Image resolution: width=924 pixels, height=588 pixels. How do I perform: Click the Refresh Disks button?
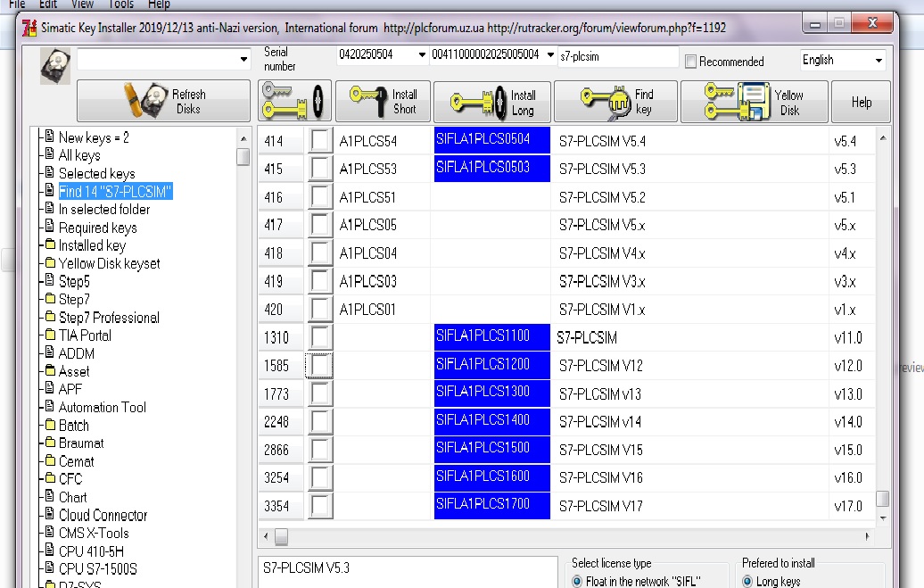(x=164, y=101)
